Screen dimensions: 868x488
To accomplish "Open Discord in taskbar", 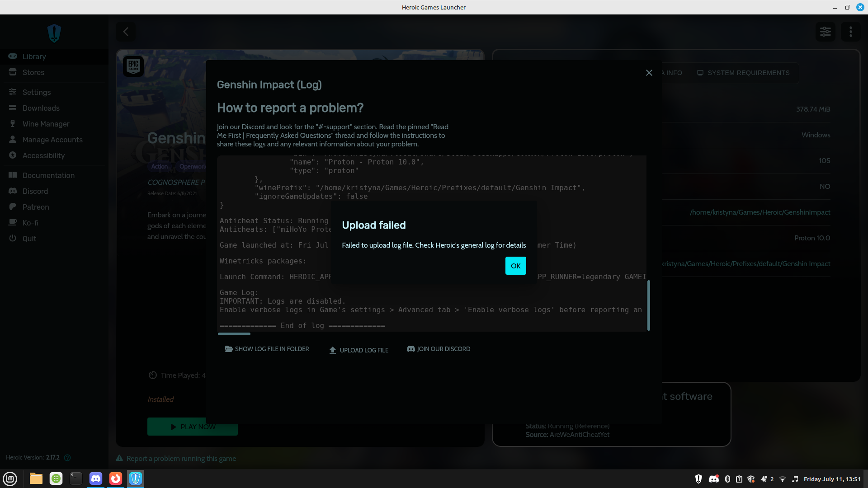I will tap(96, 479).
